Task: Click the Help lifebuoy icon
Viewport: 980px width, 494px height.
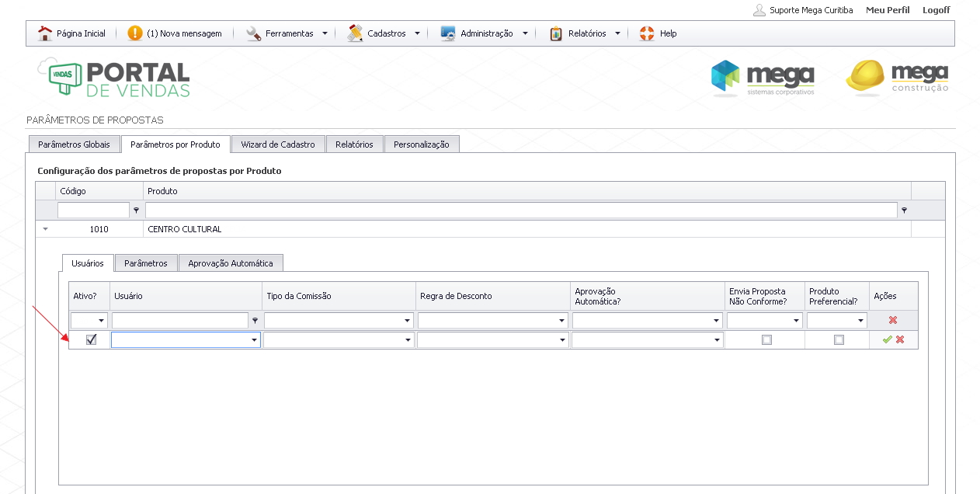Action: pos(647,33)
